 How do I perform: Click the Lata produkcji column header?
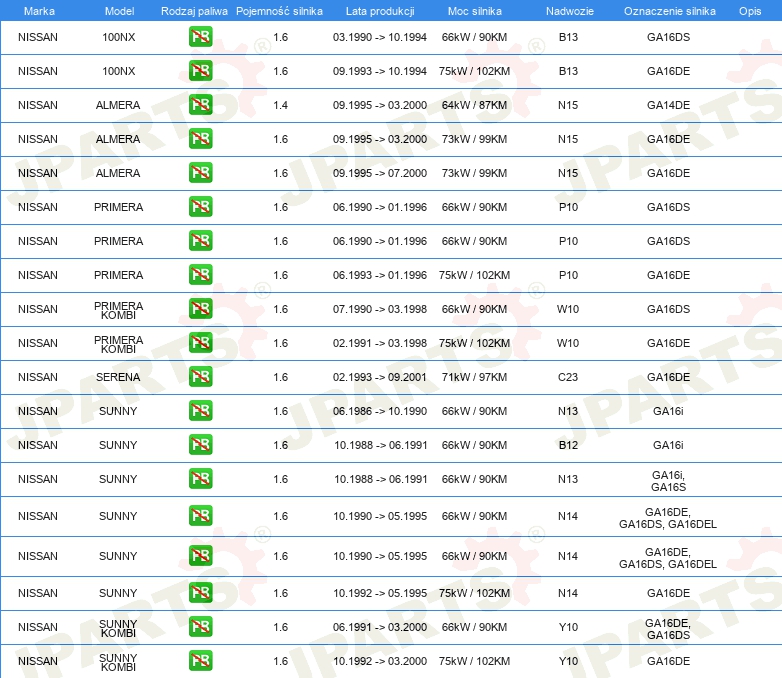[380, 11]
